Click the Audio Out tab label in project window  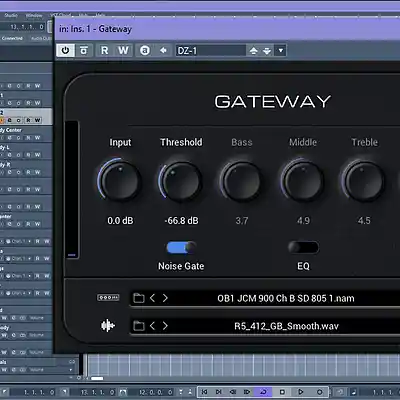[41, 39]
